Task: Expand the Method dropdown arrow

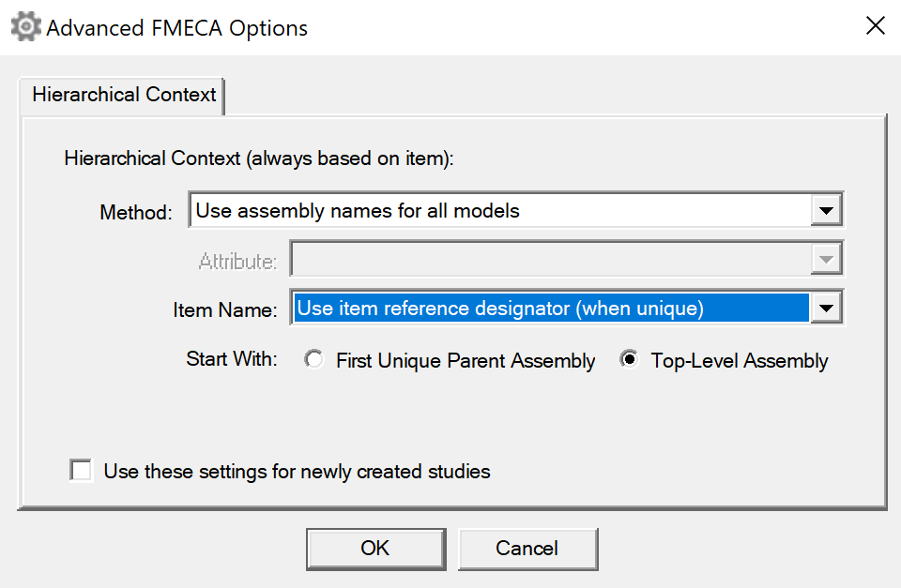Action: (x=826, y=211)
